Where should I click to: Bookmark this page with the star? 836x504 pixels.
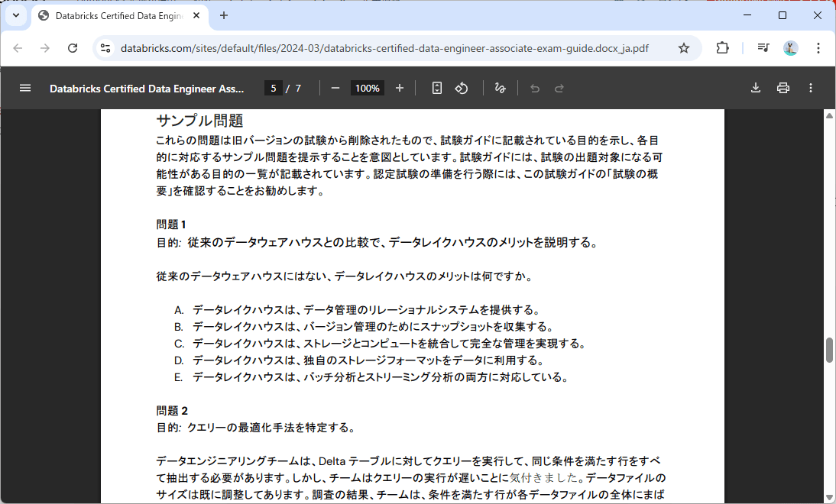683,48
